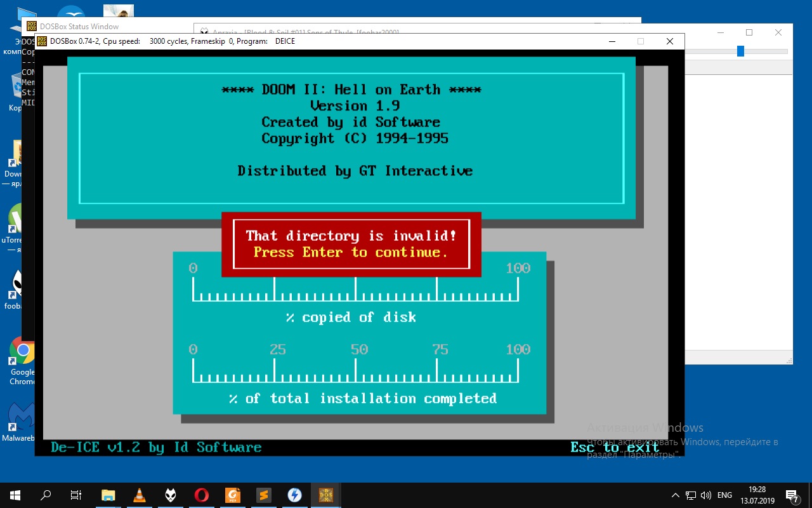Open the taskbar search magnifier
The width and height of the screenshot is (812, 508).
coord(46,495)
